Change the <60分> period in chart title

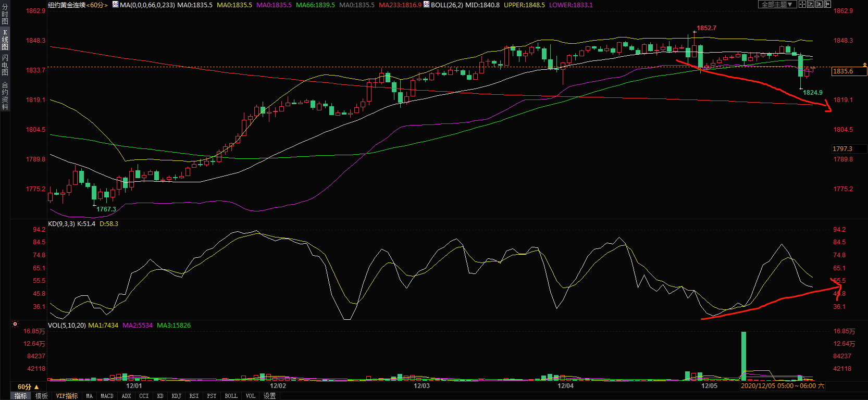pyautogui.click(x=97, y=5)
